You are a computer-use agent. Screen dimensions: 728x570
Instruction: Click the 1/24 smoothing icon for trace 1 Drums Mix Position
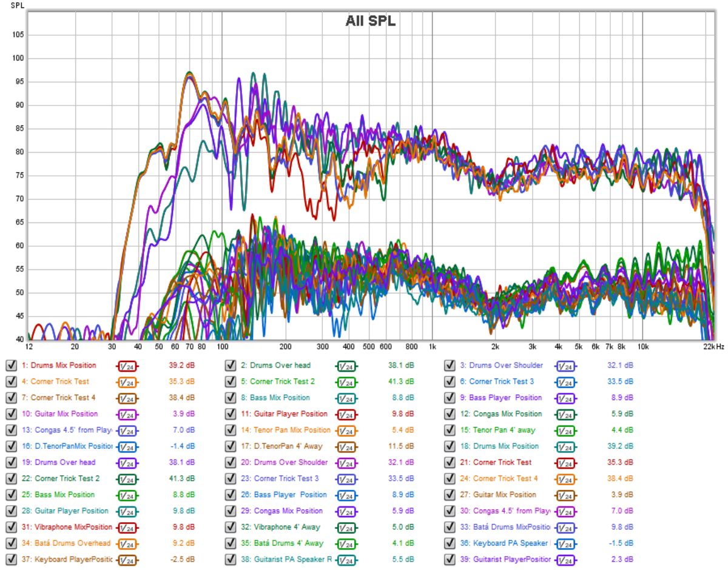(127, 366)
